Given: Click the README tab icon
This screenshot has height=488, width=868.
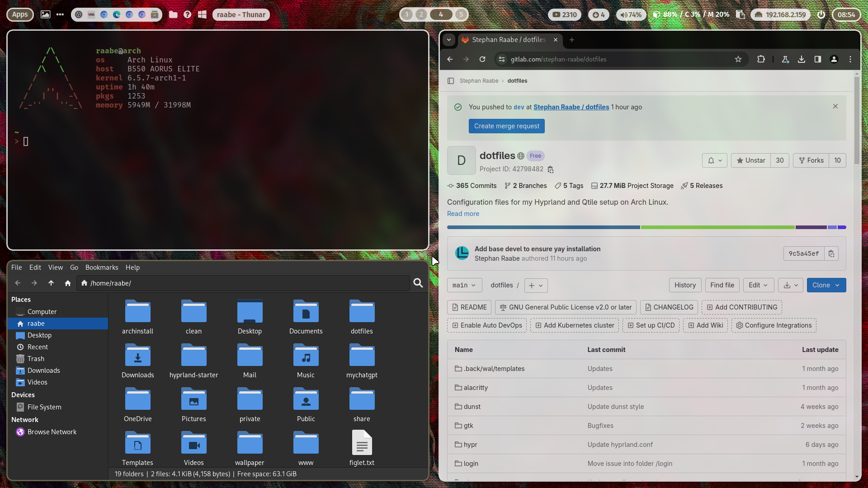Looking at the screenshot, I should 455,307.
